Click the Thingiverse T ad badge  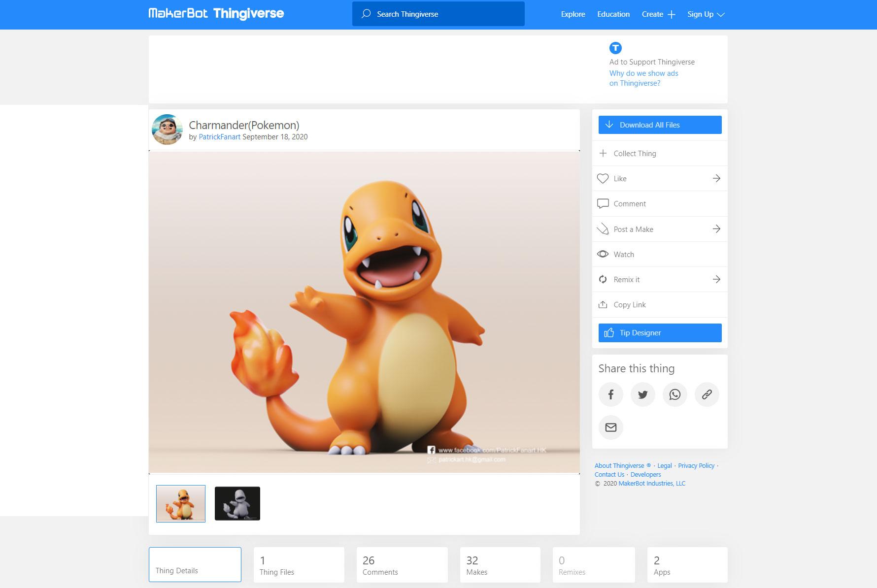click(x=615, y=48)
